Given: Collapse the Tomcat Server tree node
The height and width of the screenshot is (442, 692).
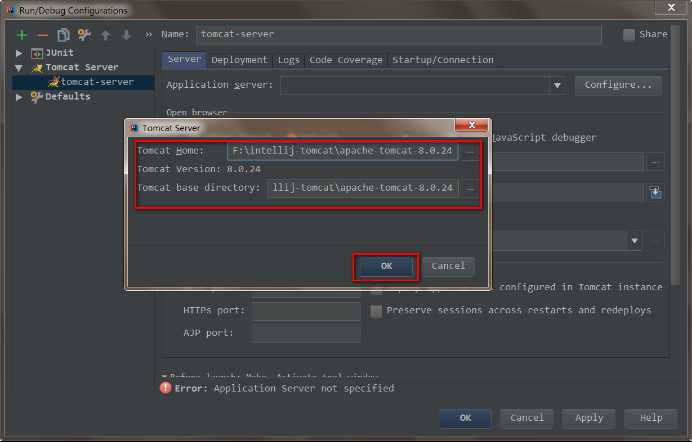Looking at the screenshot, I should pyautogui.click(x=19, y=68).
